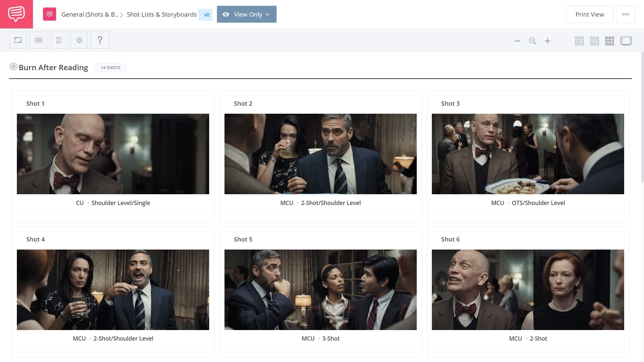Open the help question mark icon
Screen dimensions: 644x362
[100, 40]
